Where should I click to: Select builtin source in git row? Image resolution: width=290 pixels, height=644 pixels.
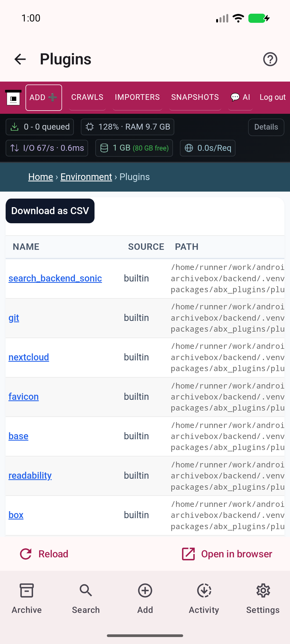point(136,318)
